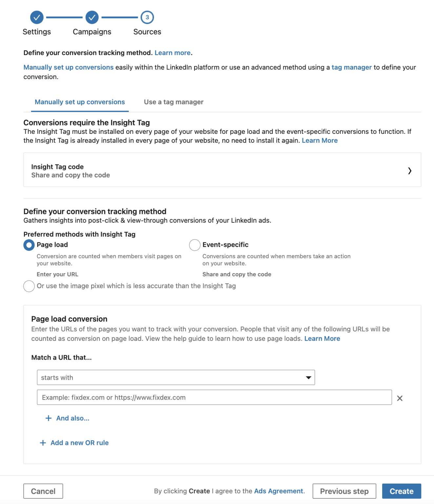The width and height of the screenshot is (434, 504).
Task: Select the Page load radio button
Action: click(29, 245)
